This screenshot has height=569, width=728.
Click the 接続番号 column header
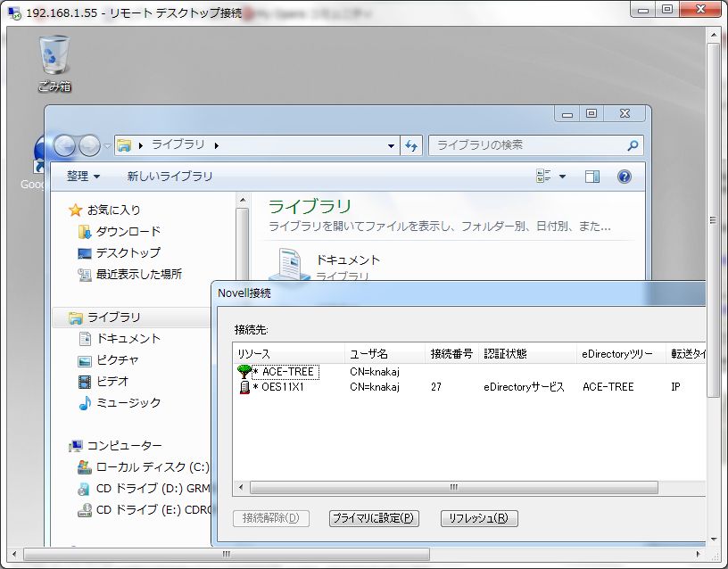coord(451,354)
